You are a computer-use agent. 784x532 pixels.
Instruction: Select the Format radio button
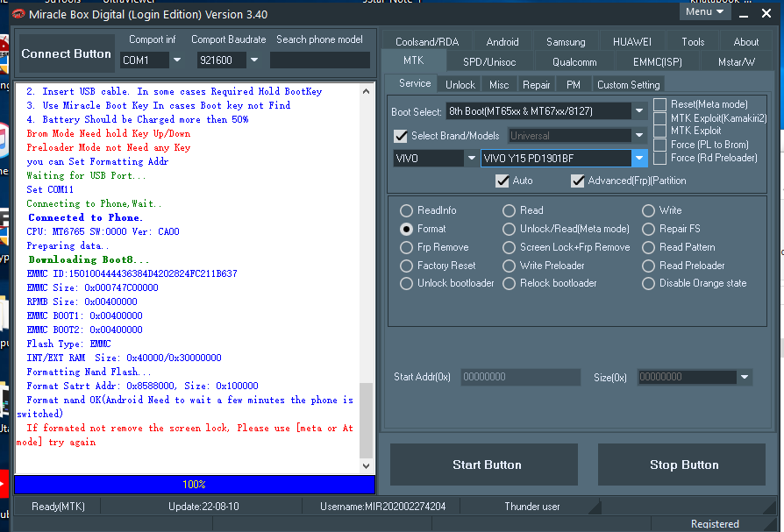coord(407,230)
